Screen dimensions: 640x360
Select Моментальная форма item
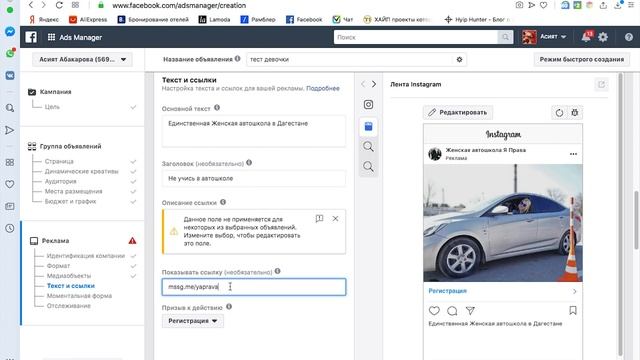pyautogui.click(x=79, y=296)
